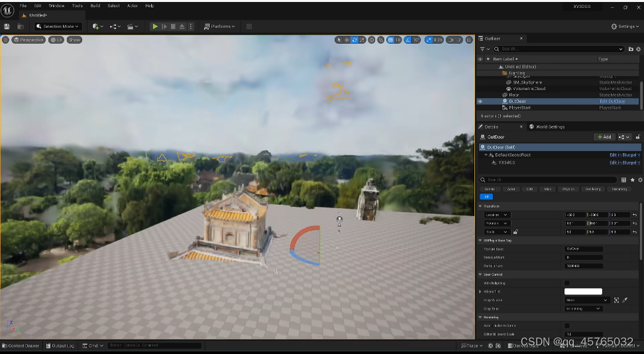
Task: Open play mode options three-dot menu
Action: (x=191, y=27)
